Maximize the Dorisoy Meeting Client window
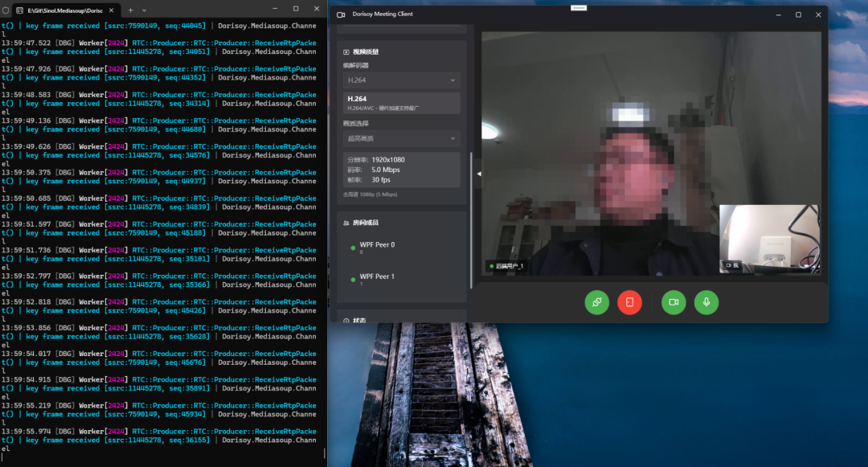Viewport: 868px width, 467px height. (798, 15)
